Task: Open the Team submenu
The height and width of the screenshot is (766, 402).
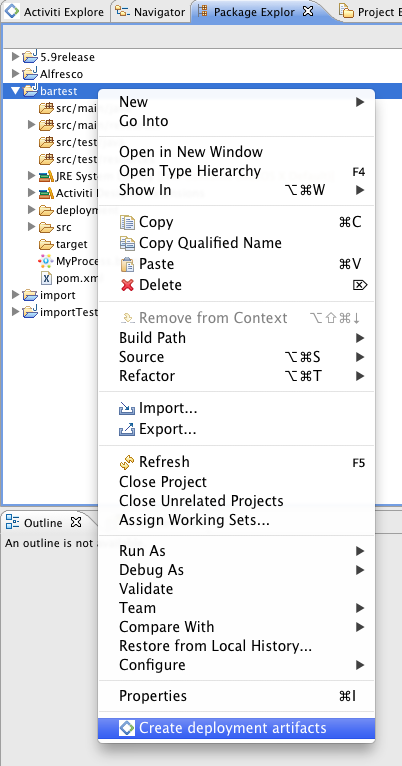Action: tap(236, 608)
